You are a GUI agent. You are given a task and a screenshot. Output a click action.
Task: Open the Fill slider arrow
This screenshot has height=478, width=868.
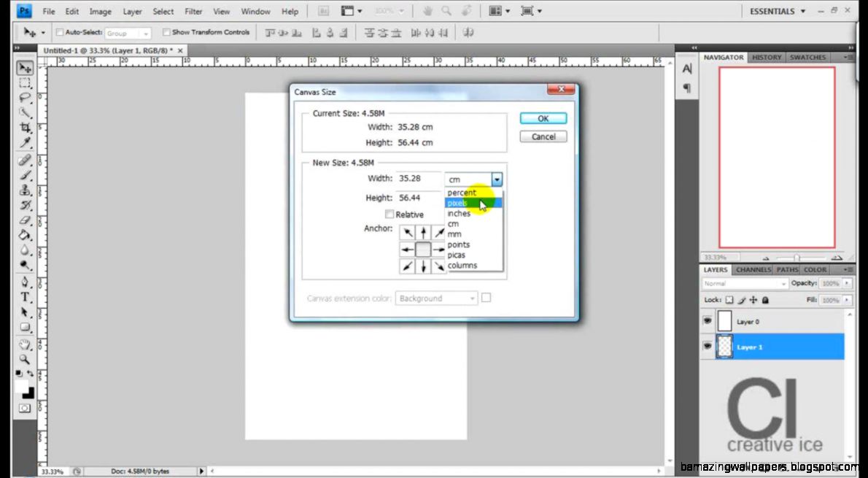(847, 300)
